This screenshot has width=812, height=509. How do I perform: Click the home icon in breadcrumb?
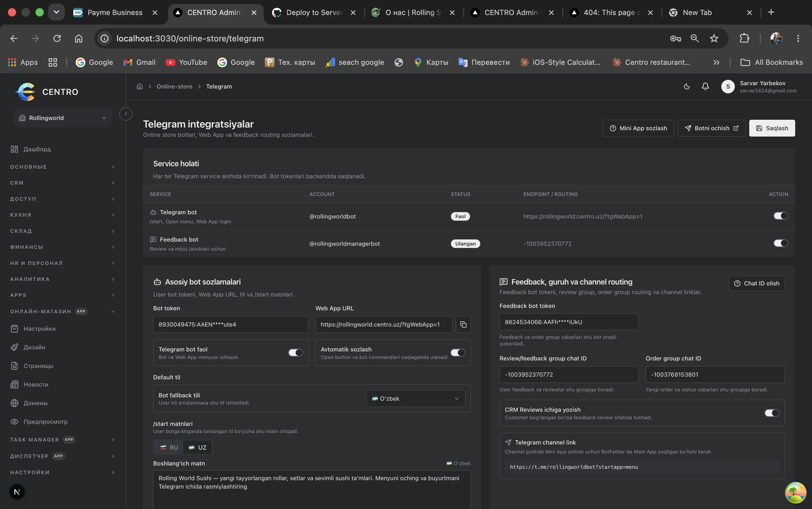tap(140, 86)
